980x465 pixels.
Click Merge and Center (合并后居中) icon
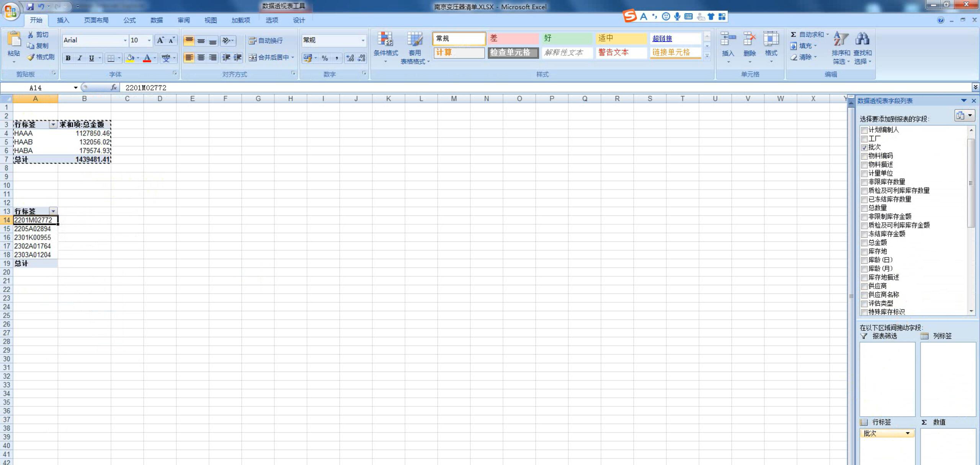coord(252,58)
